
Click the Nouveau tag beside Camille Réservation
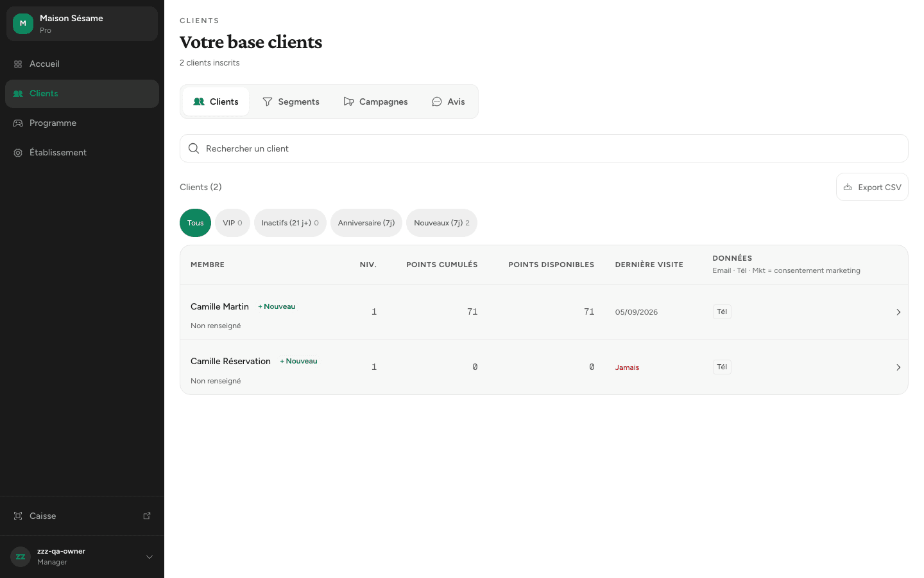298,361
